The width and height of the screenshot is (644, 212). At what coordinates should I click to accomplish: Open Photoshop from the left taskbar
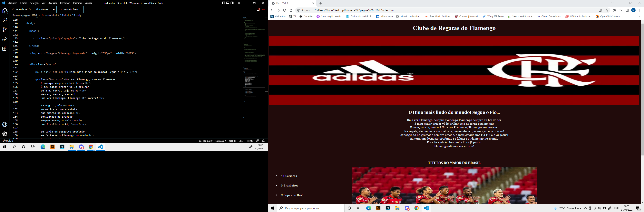(62, 147)
